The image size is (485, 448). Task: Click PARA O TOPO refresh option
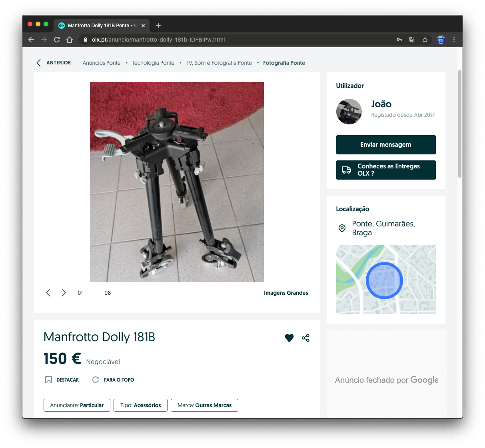pos(113,380)
